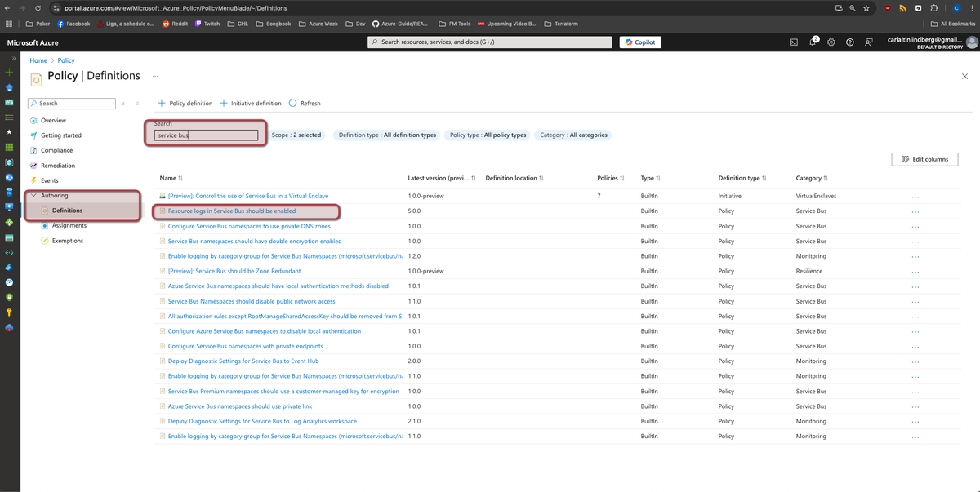Open the Favorites star in left rail
The width and height of the screenshot is (980, 492).
[9, 131]
